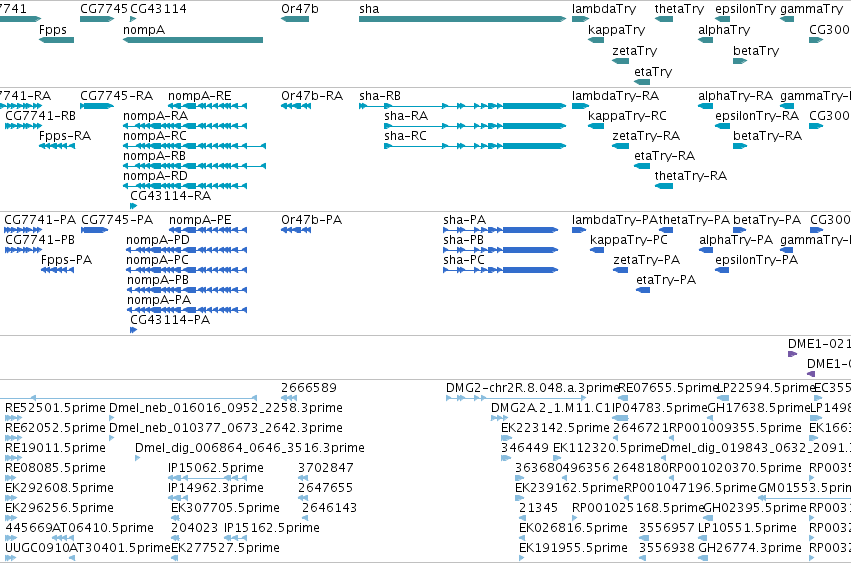Click the Or47b-RA transcript label
851x563 pixels.
312,96
